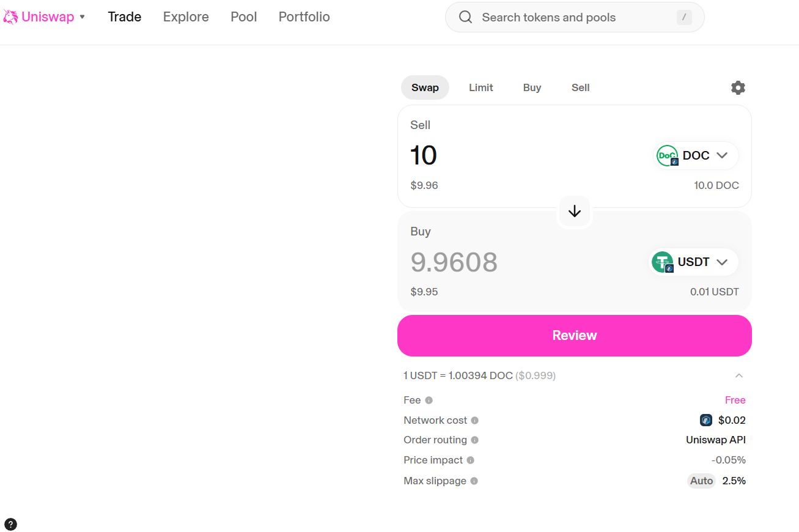Image resolution: width=799 pixels, height=532 pixels.
Task: Click the USDT token icon
Action: pyautogui.click(x=662, y=262)
